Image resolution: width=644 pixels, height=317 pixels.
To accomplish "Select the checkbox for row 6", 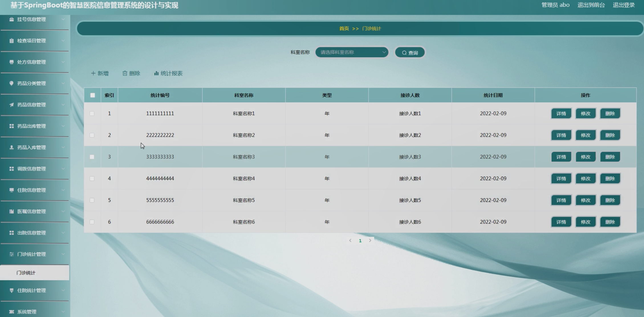I will point(92,222).
